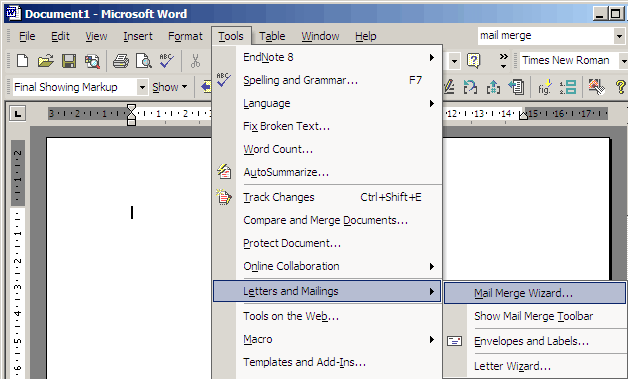Click the document with left arrow icon
The image size is (628, 379).
coord(516,87)
